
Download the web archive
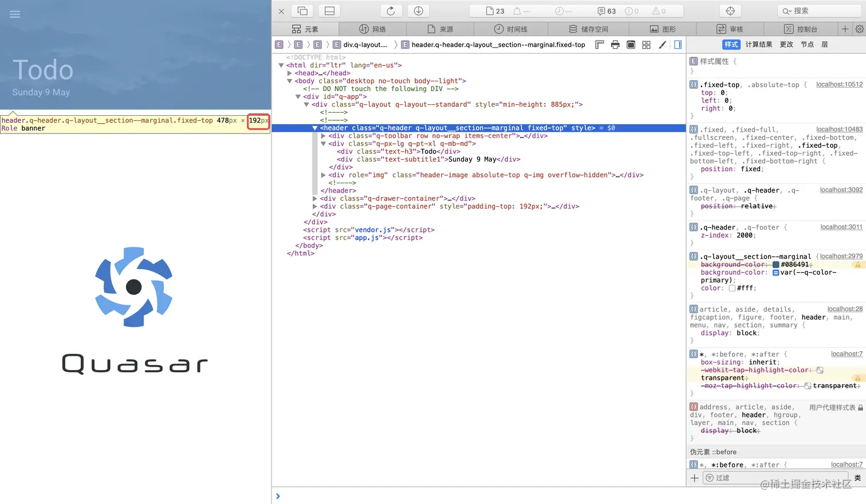pyautogui.click(x=419, y=11)
